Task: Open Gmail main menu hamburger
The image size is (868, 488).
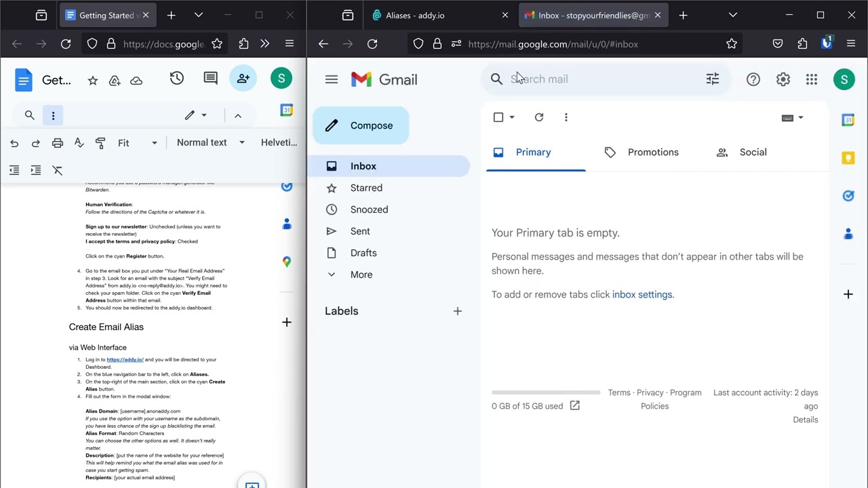Action: 332,79
